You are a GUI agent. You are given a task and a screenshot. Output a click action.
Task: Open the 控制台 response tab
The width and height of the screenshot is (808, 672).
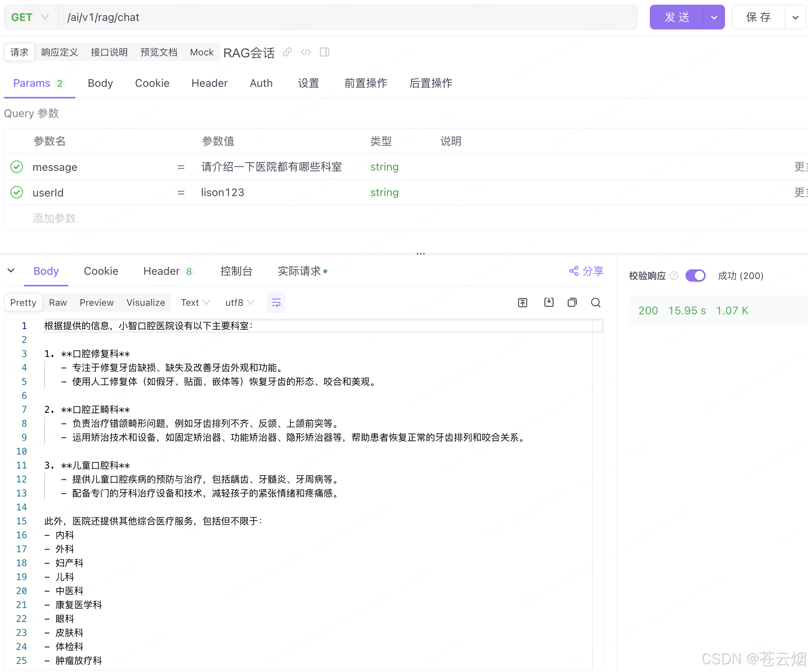tap(236, 271)
